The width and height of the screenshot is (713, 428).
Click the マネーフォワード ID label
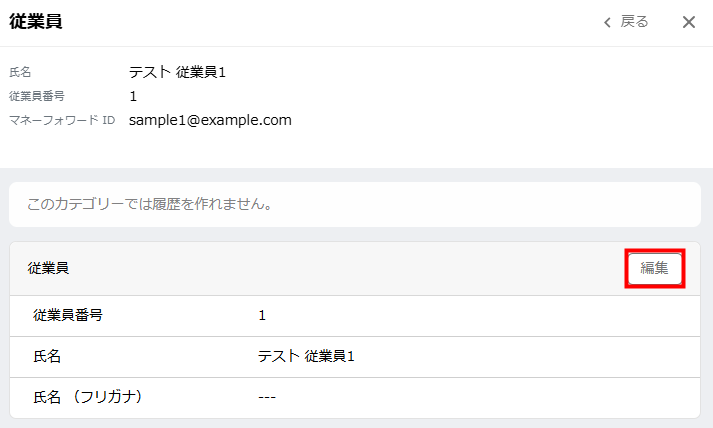tap(62, 120)
